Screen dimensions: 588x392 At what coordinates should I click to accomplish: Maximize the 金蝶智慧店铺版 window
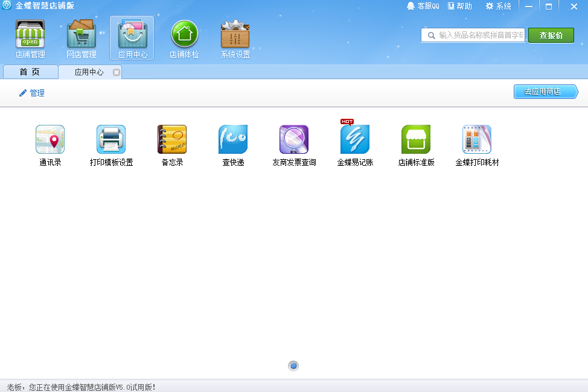coord(549,7)
